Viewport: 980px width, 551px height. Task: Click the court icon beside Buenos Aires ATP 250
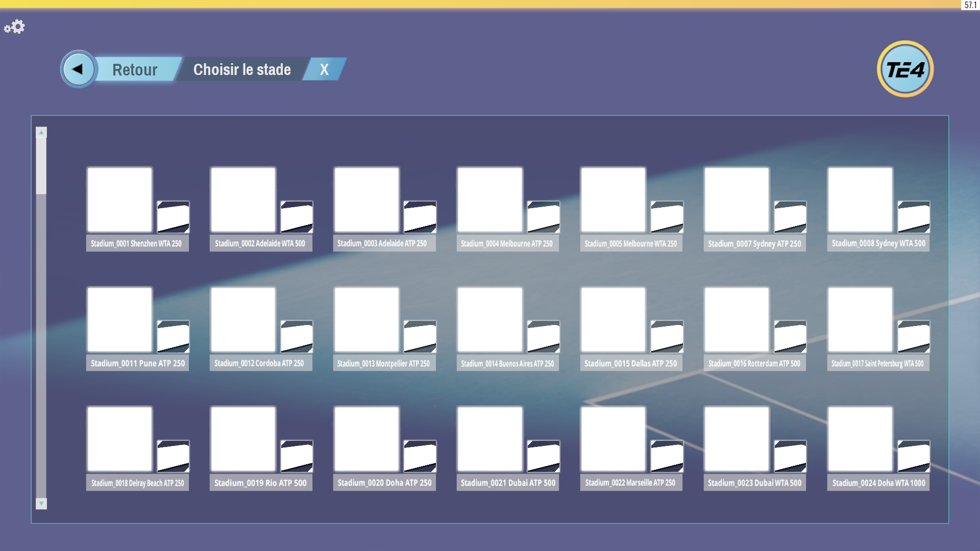point(544,337)
